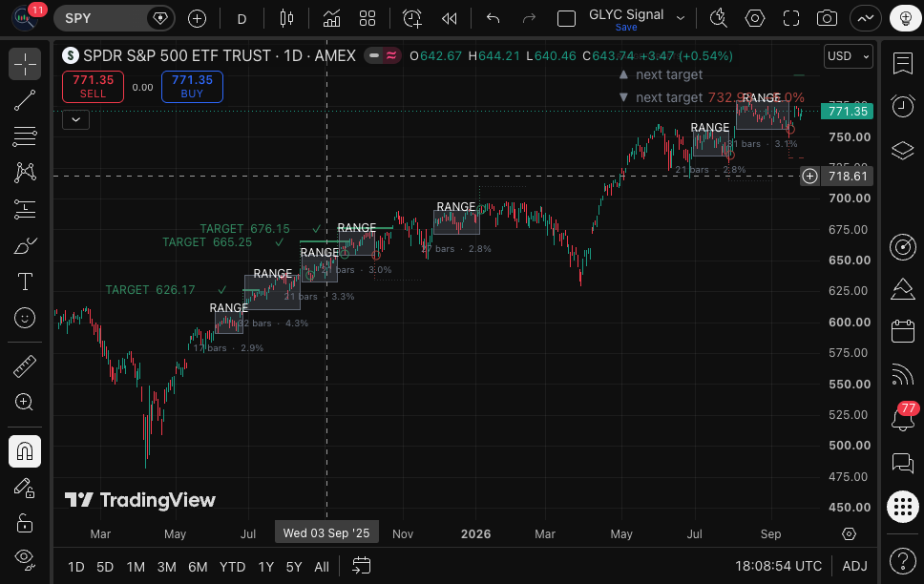This screenshot has width=924, height=584.
Task: Open the layout dropdown next to GLYC Signal
Action: pyautogui.click(x=681, y=19)
